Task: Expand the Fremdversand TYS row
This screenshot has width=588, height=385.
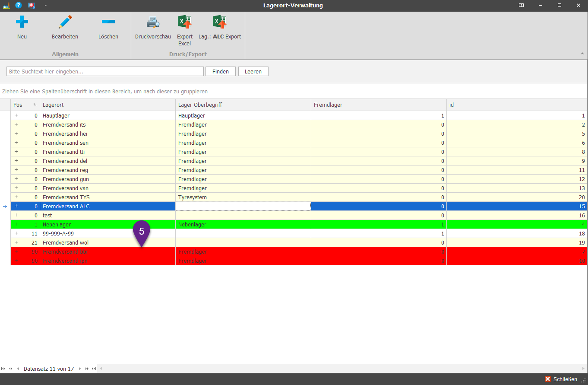Action: 16,197
